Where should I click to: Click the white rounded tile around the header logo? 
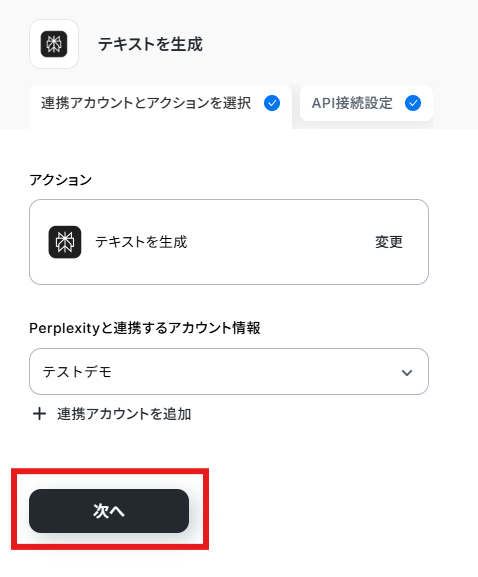click(x=54, y=44)
